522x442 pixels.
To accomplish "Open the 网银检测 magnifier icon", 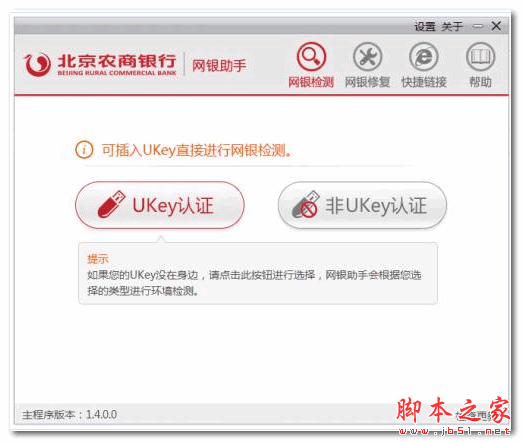I will click(311, 57).
